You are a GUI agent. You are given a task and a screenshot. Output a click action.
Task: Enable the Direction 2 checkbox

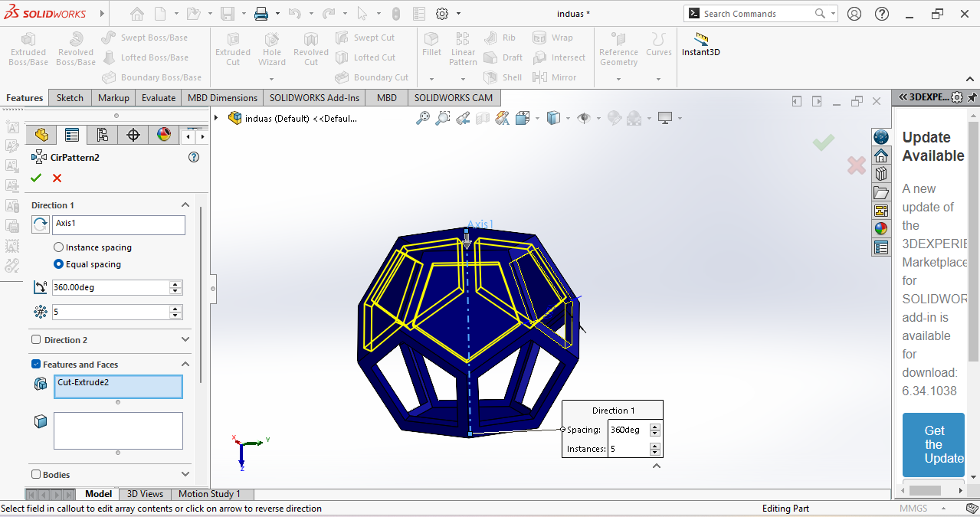tap(36, 340)
